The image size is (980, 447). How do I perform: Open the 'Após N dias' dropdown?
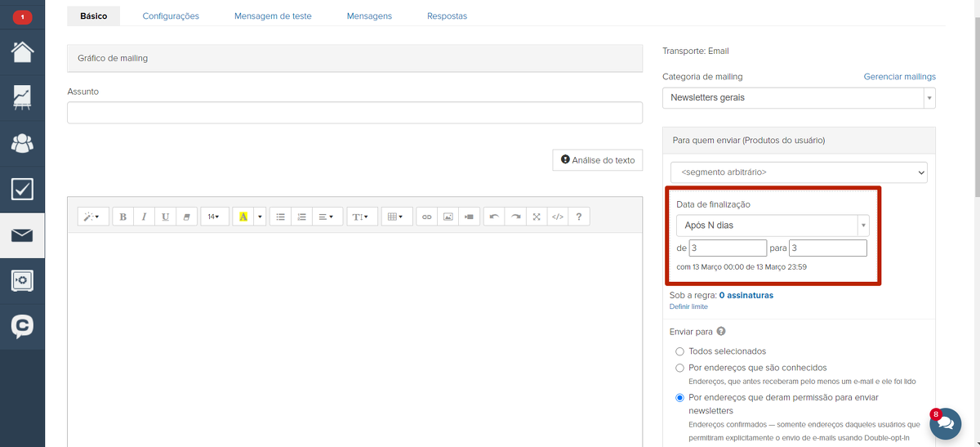click(x=772, y=226)
